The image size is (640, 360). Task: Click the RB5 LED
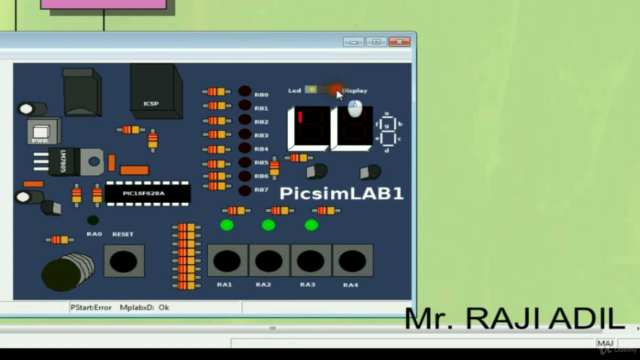coord(244,162)
